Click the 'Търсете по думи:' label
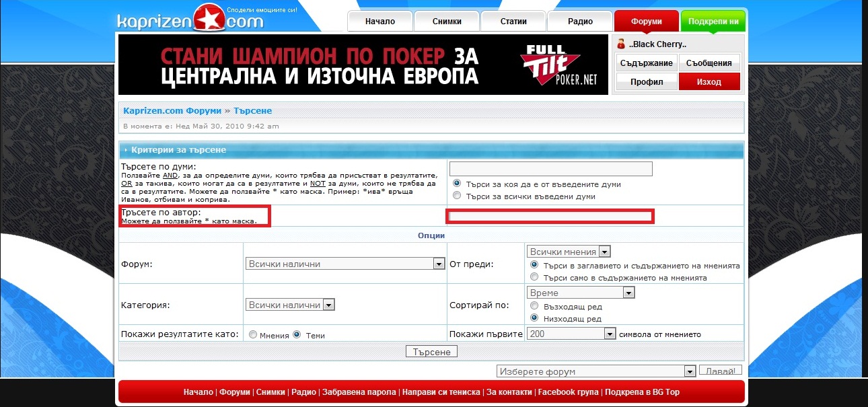This screenshot has height=407, width=868. point(158,166)
